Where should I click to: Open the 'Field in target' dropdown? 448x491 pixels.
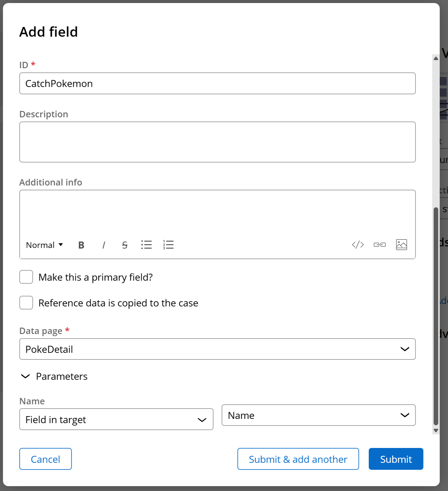(x=116, y=419)
